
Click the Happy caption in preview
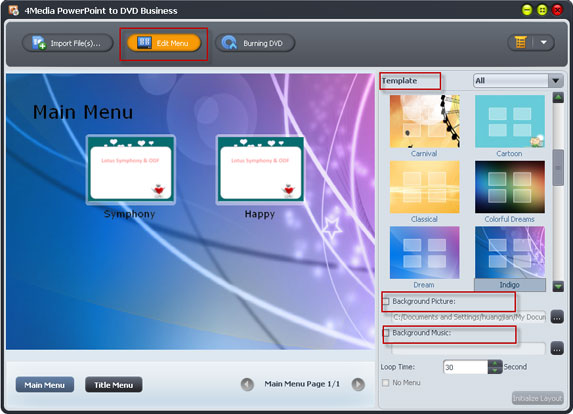(260, 214)
